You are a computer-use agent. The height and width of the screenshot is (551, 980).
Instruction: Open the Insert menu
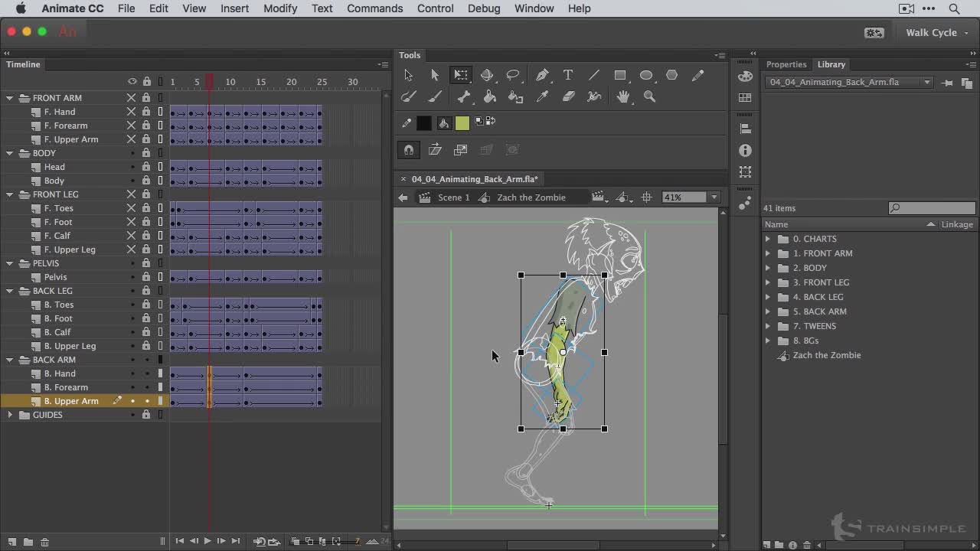[x=234, y=8]
